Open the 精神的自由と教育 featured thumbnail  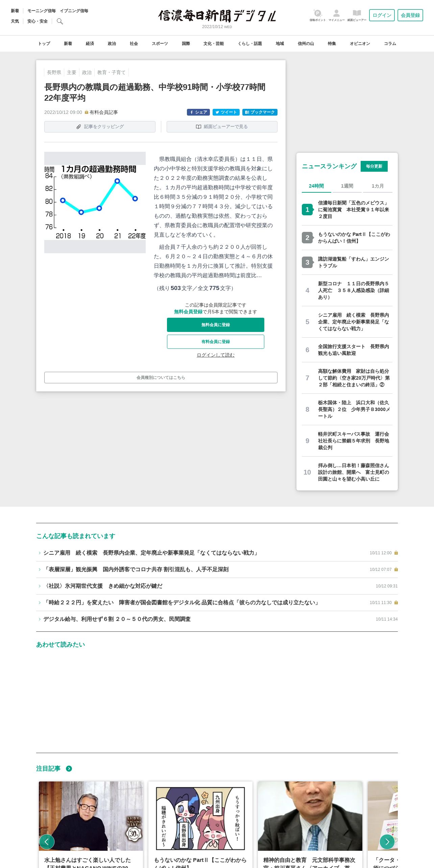pos(310,816)
